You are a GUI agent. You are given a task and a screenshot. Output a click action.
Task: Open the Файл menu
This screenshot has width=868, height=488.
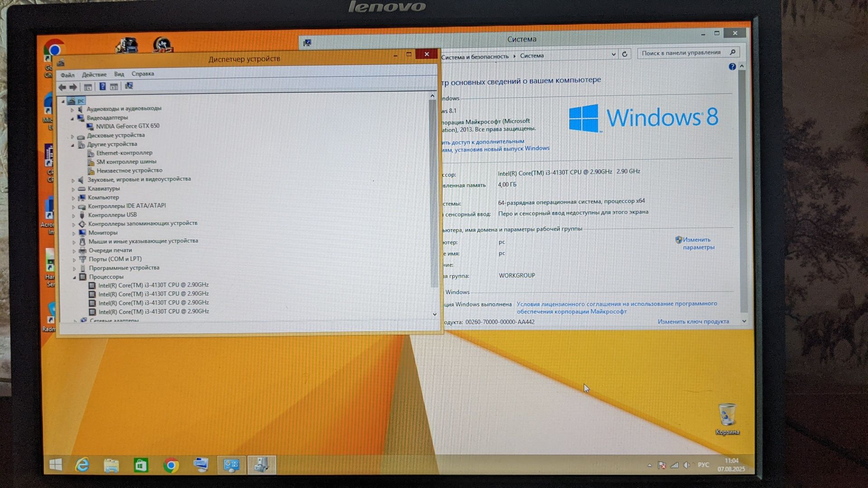[67, 75]
